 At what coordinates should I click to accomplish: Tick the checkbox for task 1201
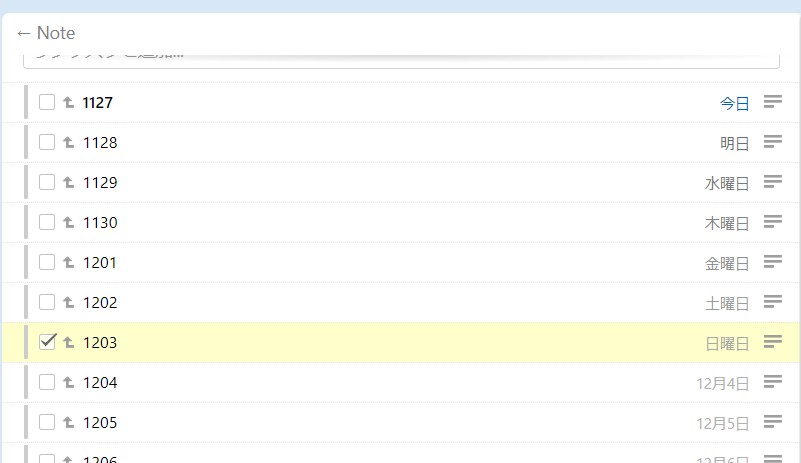click(47, 262)
